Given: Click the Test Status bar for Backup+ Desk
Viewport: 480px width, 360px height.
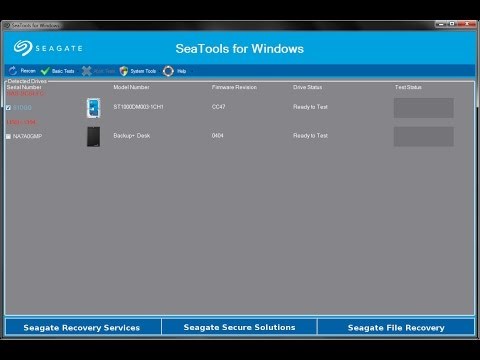Looking at the screenshot, I should click(423, 136).
